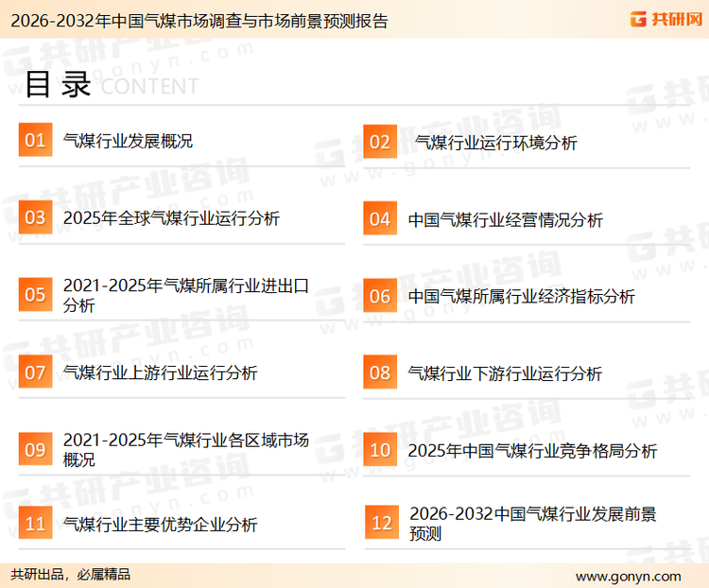Click the 12 chapter number badge
This screenshot has height=588, width=709.
pos(382,523)
